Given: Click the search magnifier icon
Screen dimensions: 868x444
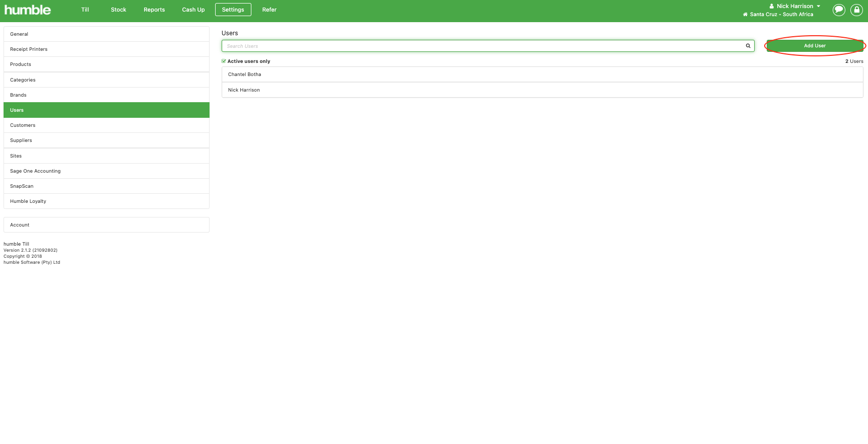Looking at the screenshot, I should coord(748,46).
